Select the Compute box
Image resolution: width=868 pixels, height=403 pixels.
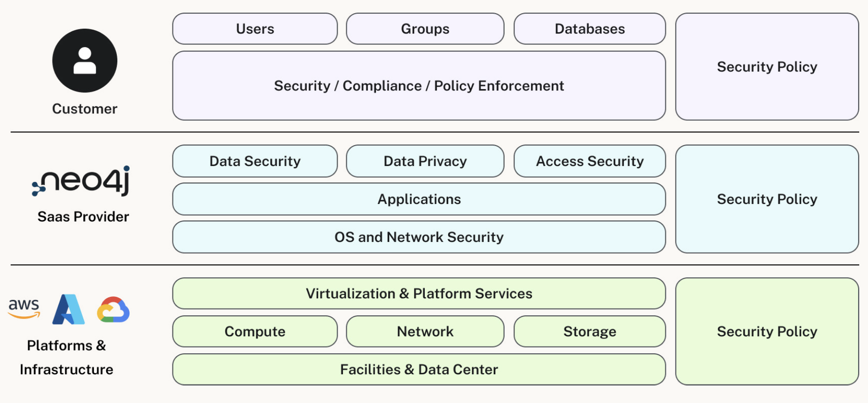click(255, 332)
